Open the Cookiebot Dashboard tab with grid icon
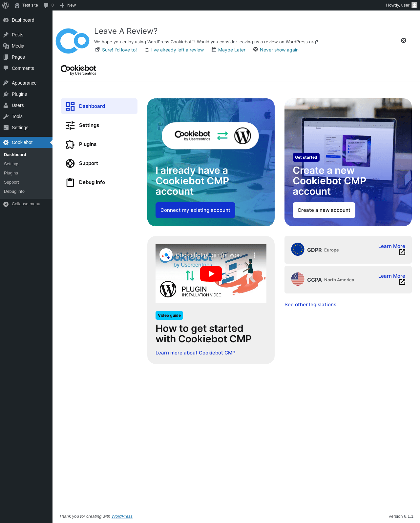 (x=99, y=106)
